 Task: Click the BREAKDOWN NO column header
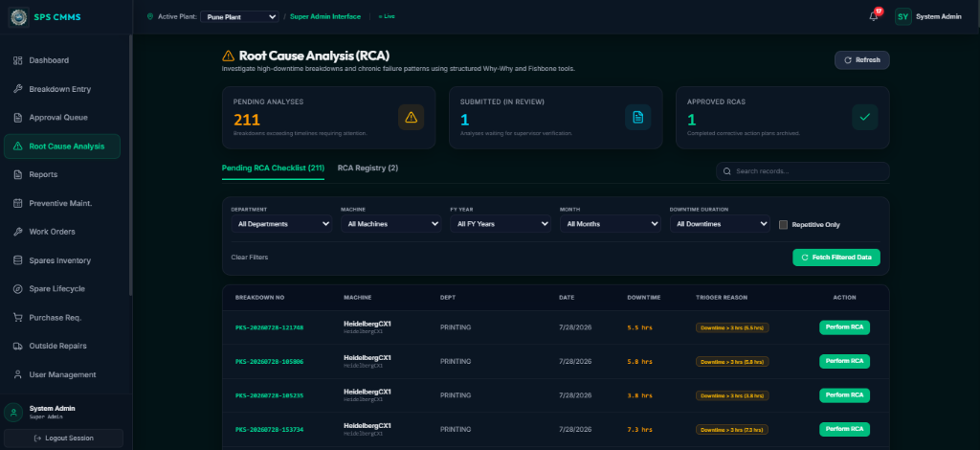(259, 298)
